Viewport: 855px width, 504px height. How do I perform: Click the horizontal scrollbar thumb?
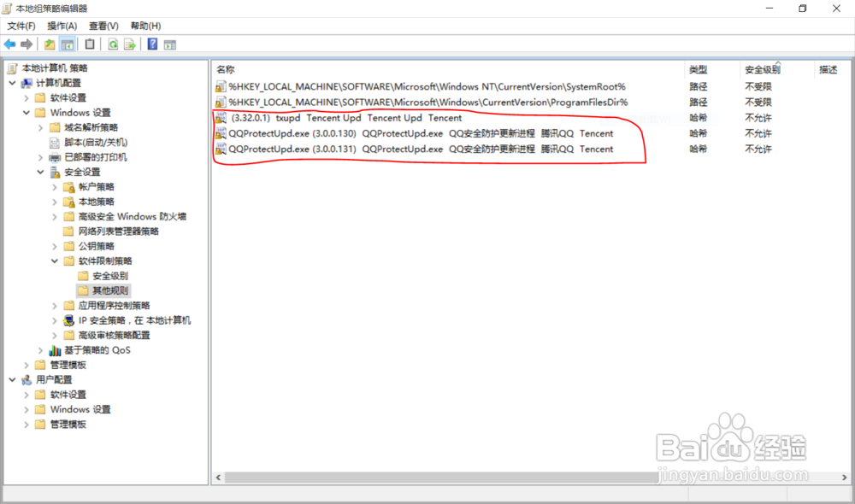[x=442, y=478]
